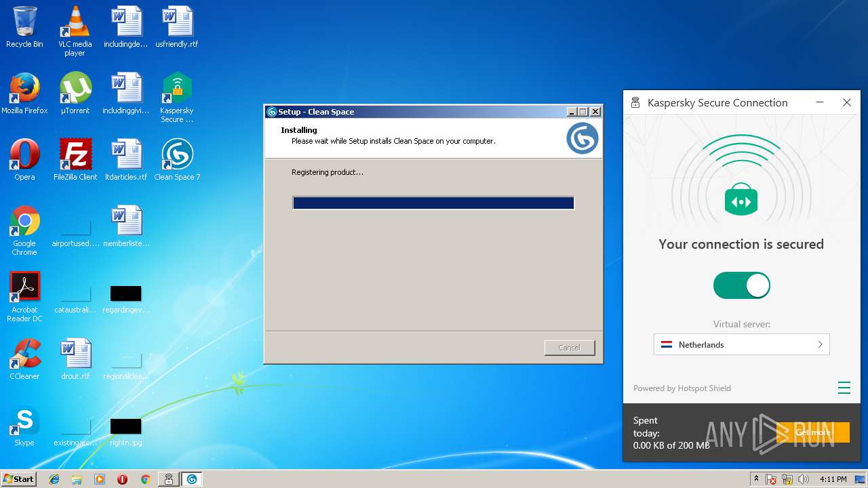The height and width of the screenshot is (488, 868).
Task: Open Internet Explorer from taskbar
Action: pyautogui.click(x=54, y=479)
